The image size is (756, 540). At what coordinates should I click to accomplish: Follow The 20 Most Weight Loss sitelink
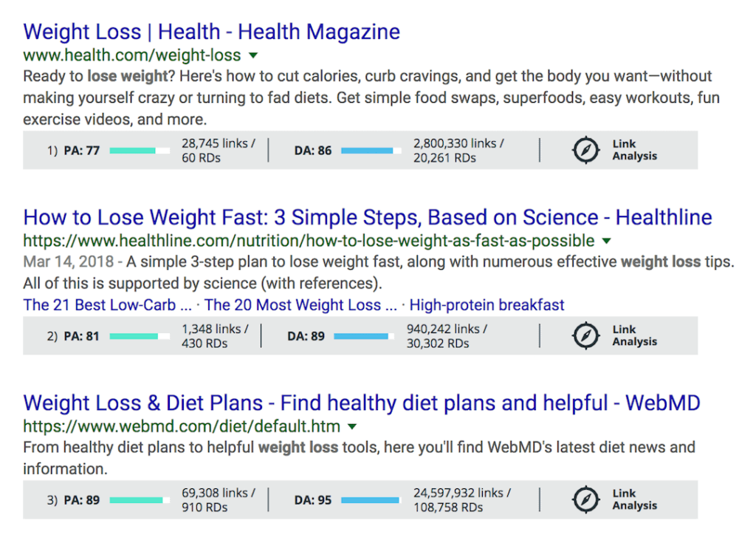pos(301,305)
